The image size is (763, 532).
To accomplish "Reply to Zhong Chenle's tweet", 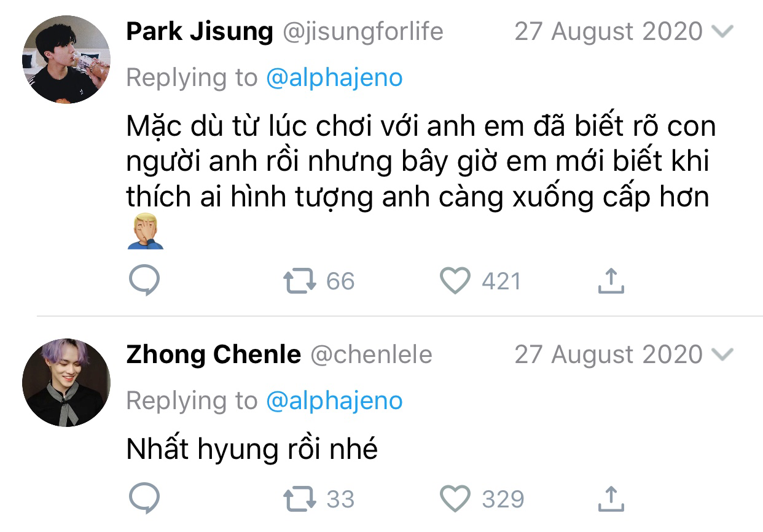I will click(x=145, y=499).
